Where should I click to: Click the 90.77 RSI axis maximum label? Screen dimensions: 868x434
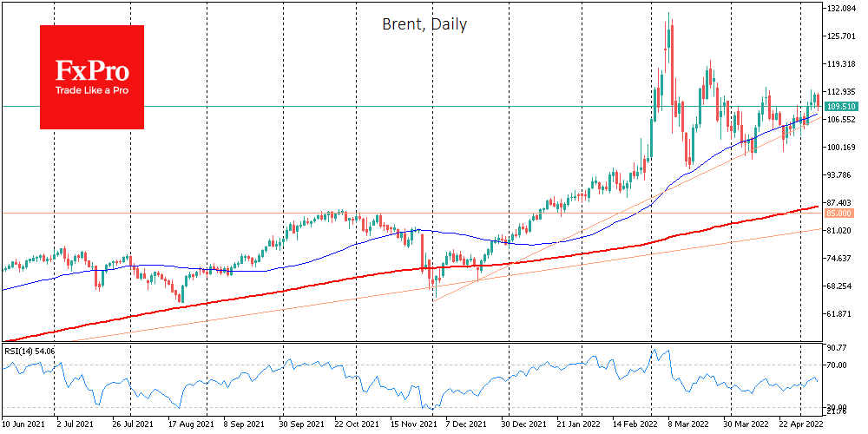pos(836,348)
